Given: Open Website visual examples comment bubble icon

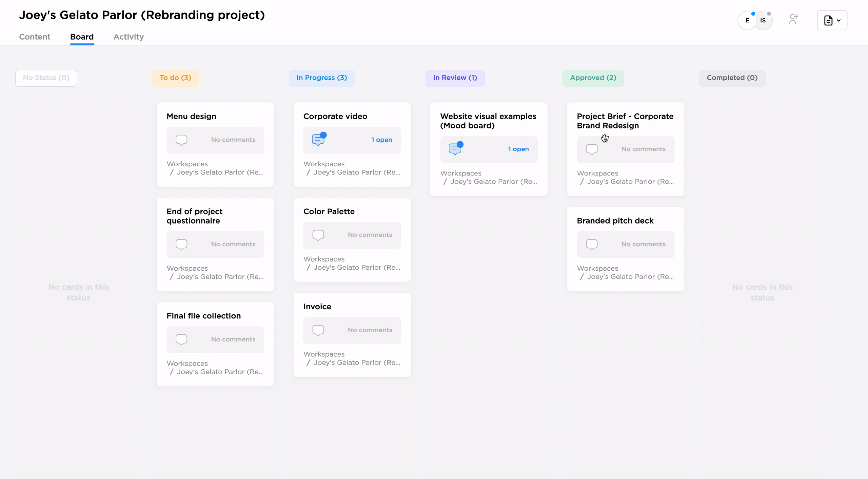Looking at the screenshot, I should 455,149.
